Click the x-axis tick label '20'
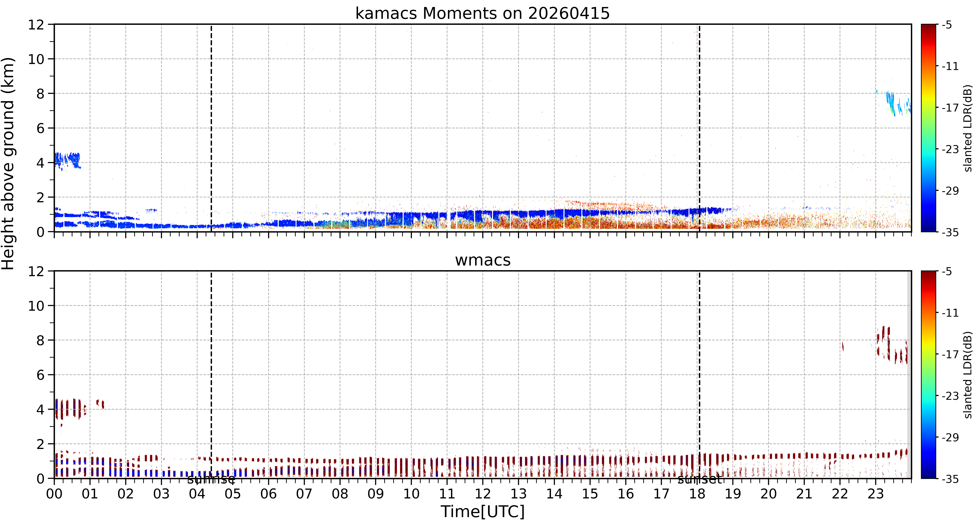The image size is (980, 527). 768,494
